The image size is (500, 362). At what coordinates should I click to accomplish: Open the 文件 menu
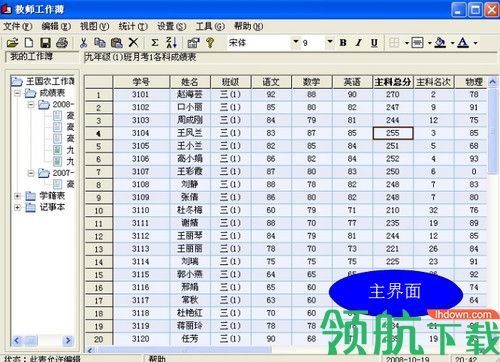pos(17,26)
